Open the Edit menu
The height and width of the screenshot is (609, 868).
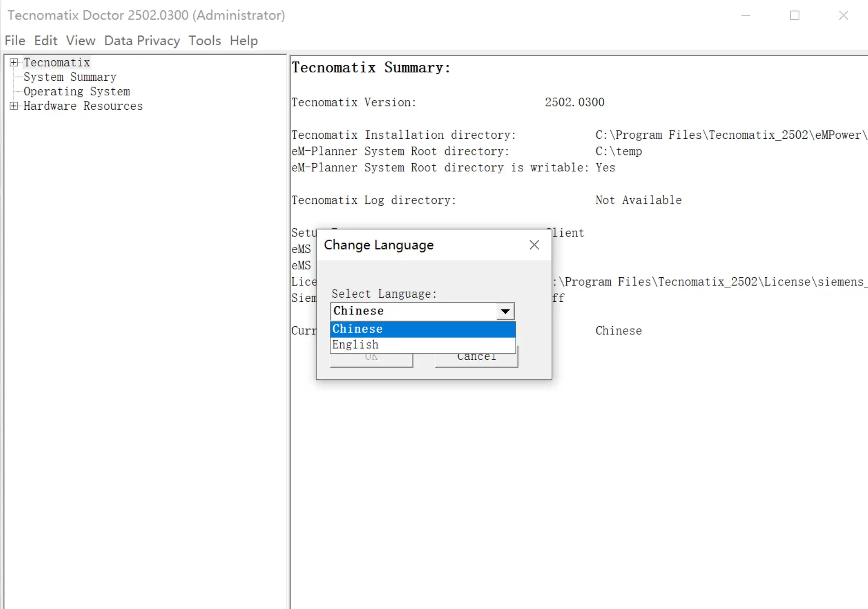click(x=46, y=41)
